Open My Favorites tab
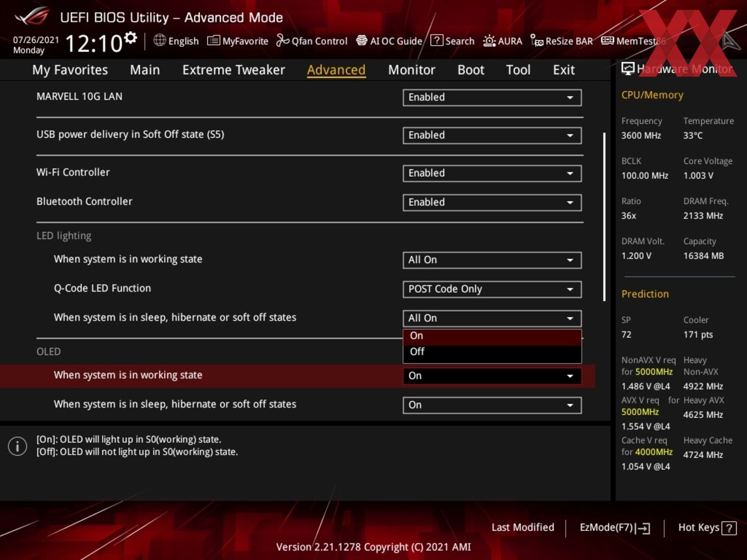The image size is (747, 560). pos(70,70)
